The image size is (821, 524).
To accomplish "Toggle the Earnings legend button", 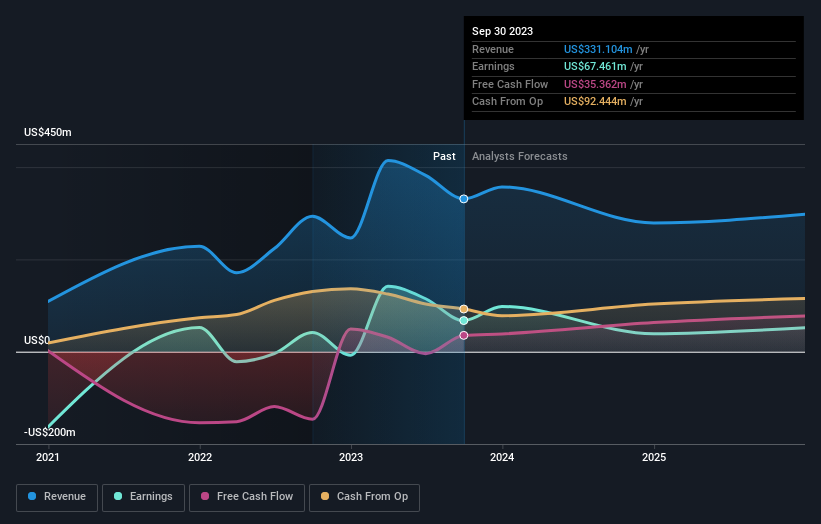I will [x=143, y=497].
